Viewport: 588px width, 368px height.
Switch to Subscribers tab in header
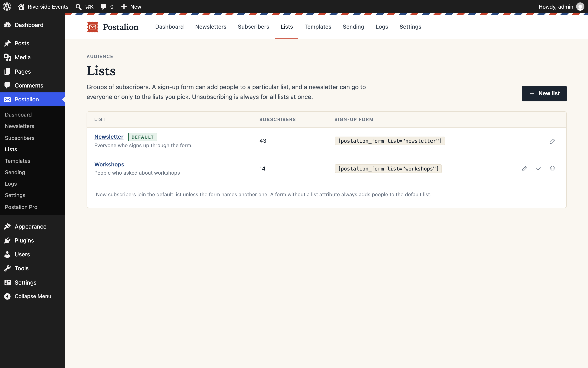(253, 27)
